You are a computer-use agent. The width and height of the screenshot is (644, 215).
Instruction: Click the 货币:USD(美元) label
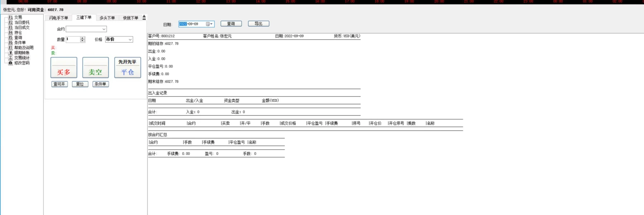coord(347,36)
